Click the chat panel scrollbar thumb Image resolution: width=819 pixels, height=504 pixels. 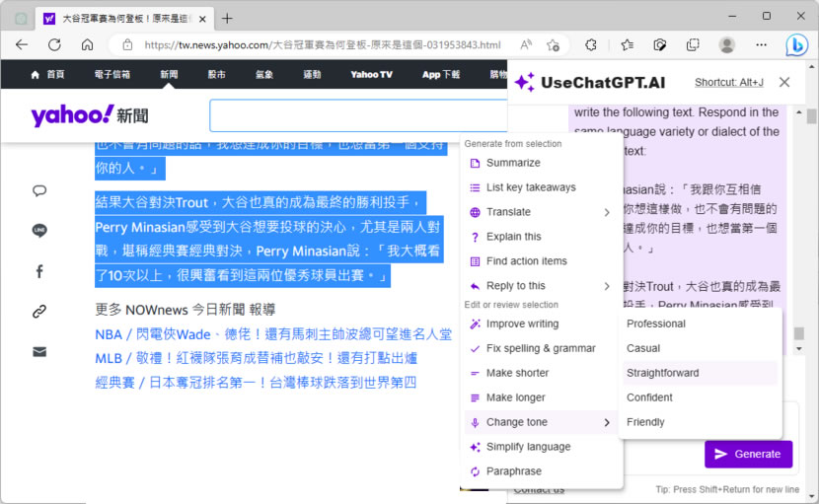coord(798,333)
